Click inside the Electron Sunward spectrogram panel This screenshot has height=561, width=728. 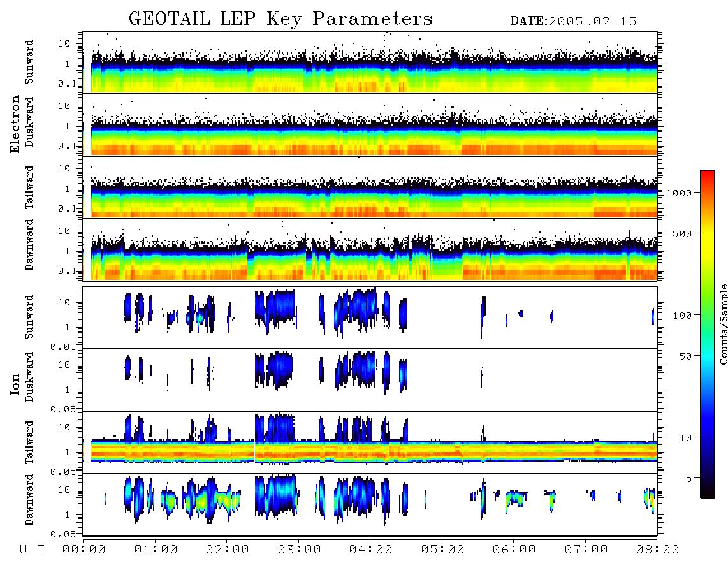pos(370,62)
